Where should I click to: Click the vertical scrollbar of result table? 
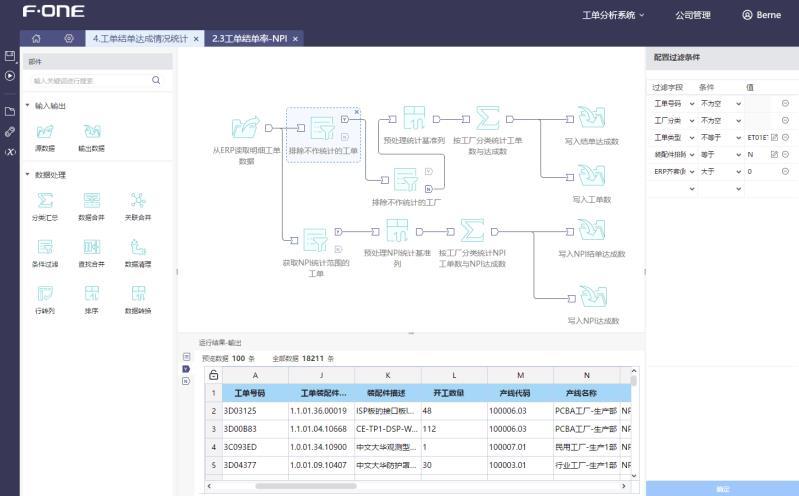coord(633,380)
